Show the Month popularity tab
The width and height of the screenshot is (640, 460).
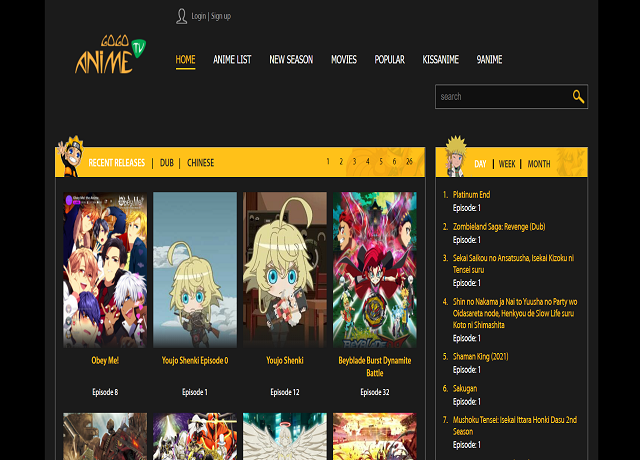pos(538,164)
